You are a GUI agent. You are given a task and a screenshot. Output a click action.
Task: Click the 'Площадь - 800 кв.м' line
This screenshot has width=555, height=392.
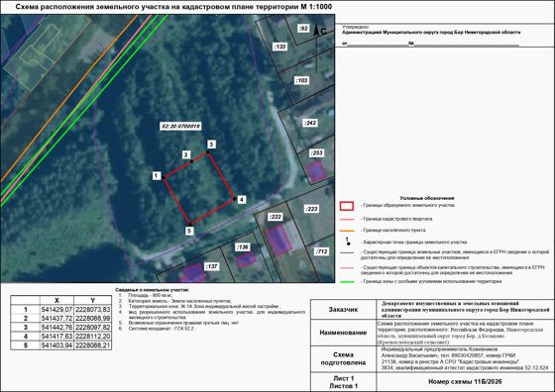coord(151,295)
